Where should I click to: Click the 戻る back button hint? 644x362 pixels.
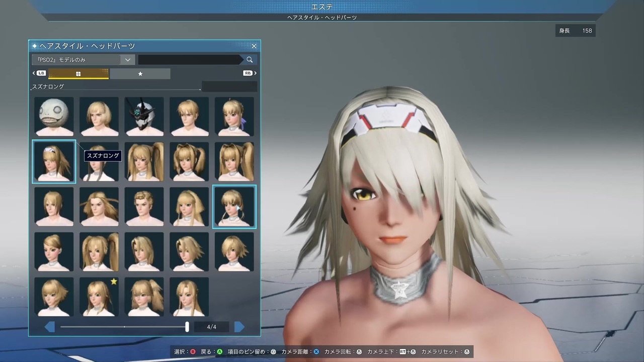211,352
